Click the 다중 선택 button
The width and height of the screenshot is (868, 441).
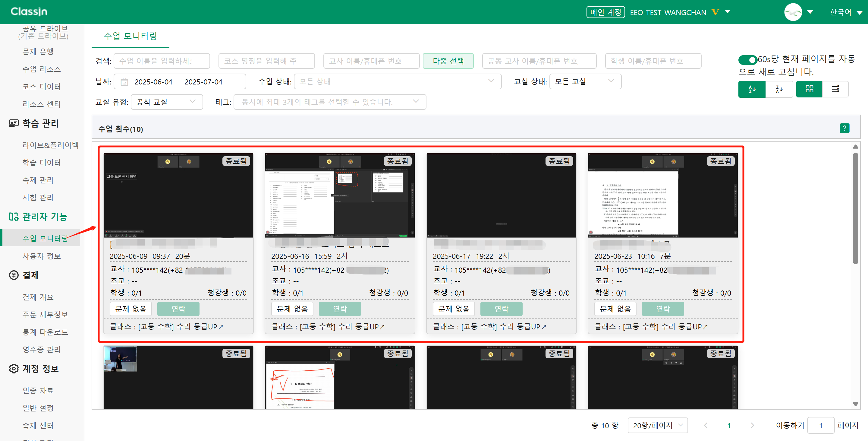click(x=448, y=61)
